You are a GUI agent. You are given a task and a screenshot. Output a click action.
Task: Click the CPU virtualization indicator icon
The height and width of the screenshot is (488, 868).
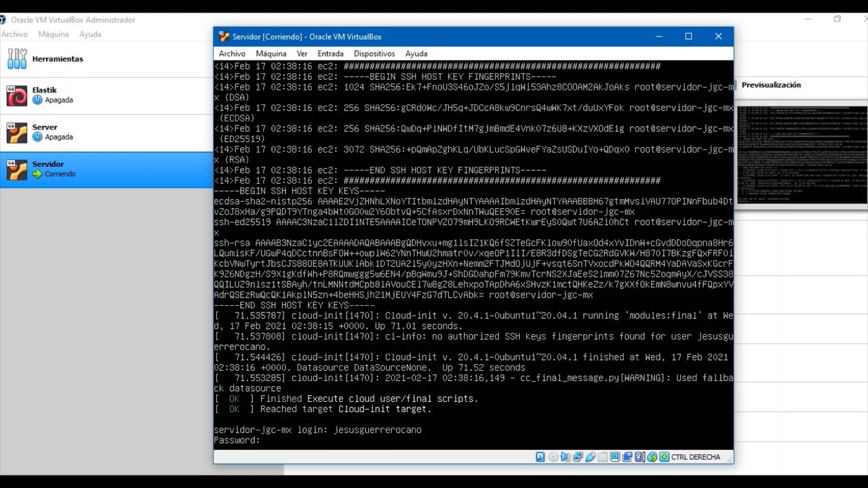[639, 457]
